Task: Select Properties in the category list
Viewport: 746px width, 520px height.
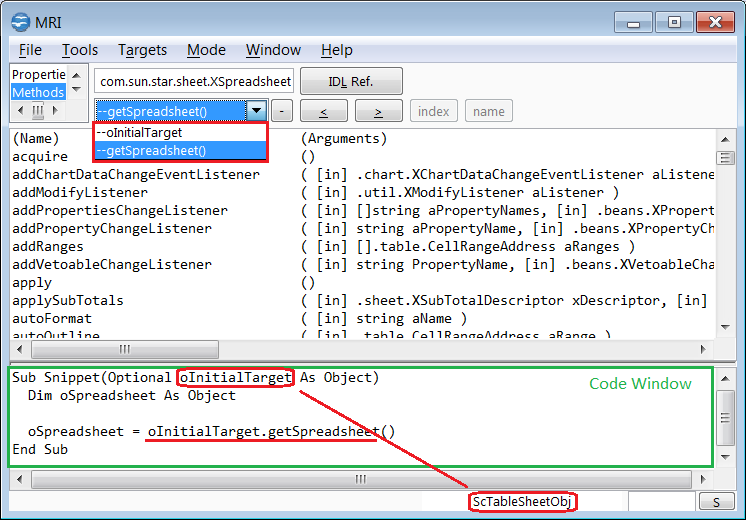Action: coord(38,75)
